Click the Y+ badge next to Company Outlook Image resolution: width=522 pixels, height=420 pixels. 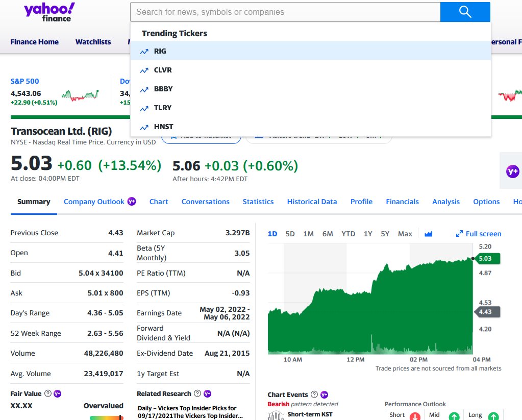(x=132, y=201)
